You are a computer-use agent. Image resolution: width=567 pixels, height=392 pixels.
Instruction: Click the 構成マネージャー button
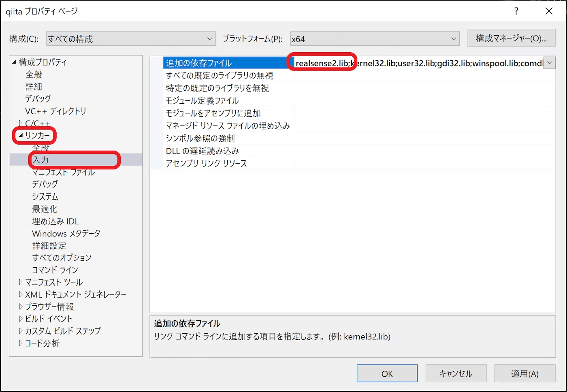click(512, 38)
